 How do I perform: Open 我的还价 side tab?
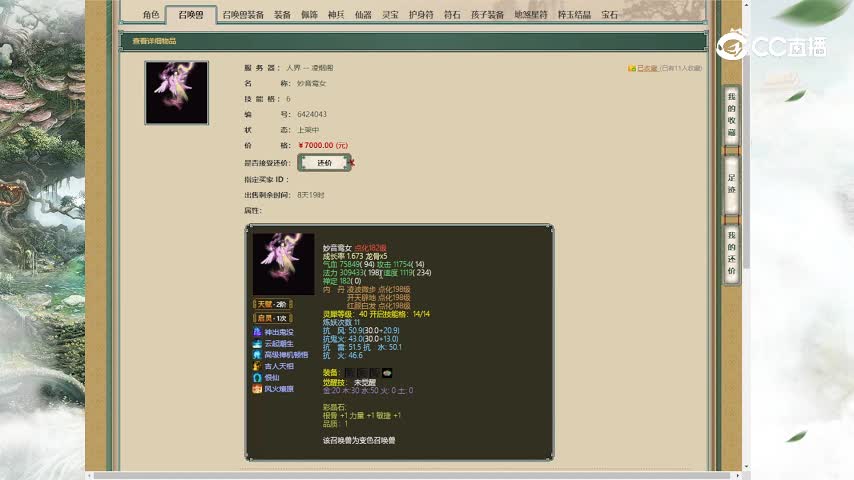pos(731,253)
